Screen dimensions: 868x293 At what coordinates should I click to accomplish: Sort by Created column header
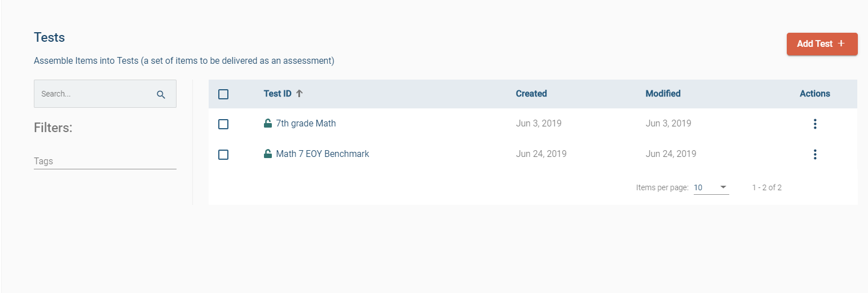point(531,94)
